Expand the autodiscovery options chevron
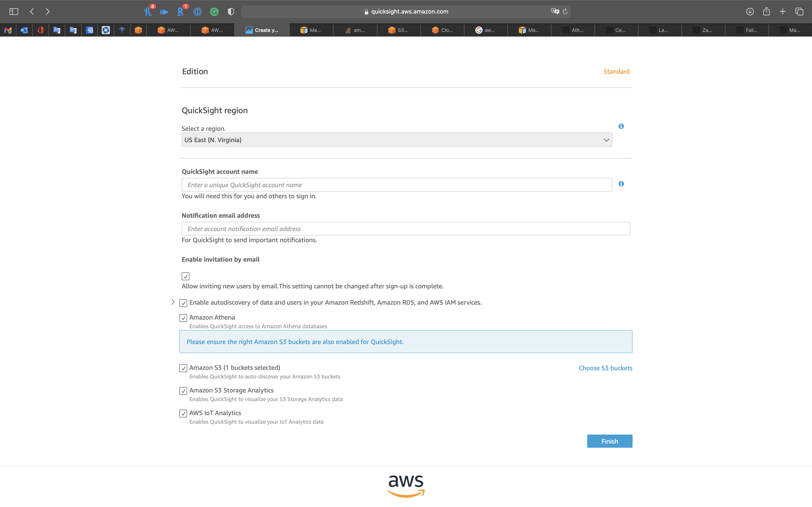 173,302
